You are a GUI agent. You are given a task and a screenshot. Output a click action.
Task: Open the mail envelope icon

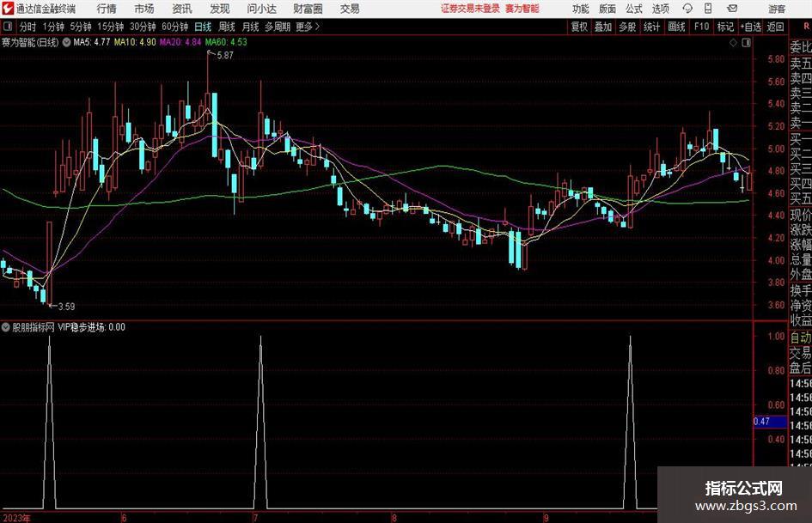(x=732, y=9)
